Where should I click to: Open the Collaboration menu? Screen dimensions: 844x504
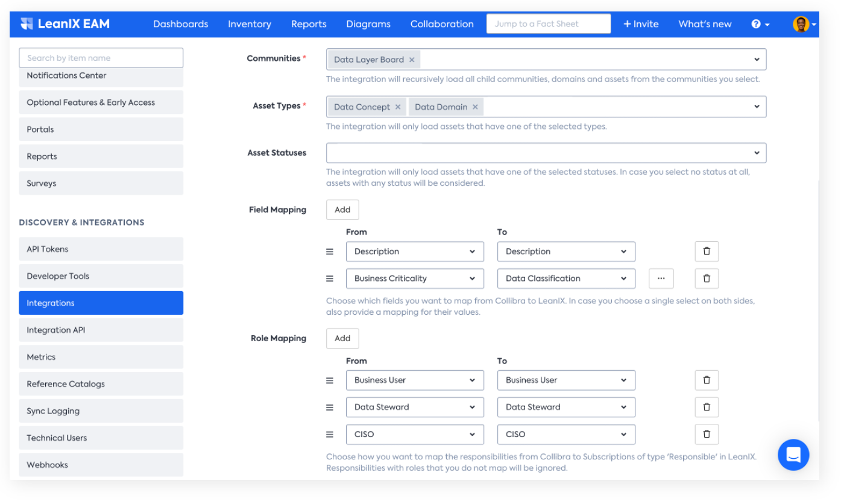[x=442, y=24]
